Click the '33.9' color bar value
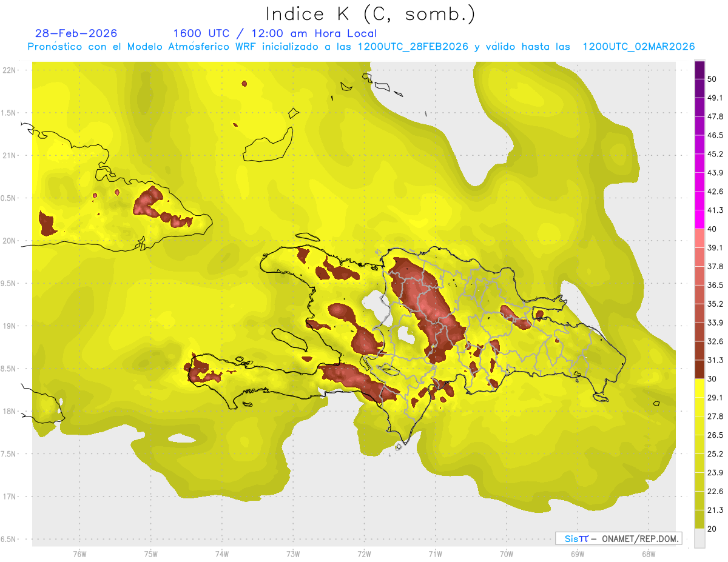The height and width of the screenshot is (562, 728). 715,323
